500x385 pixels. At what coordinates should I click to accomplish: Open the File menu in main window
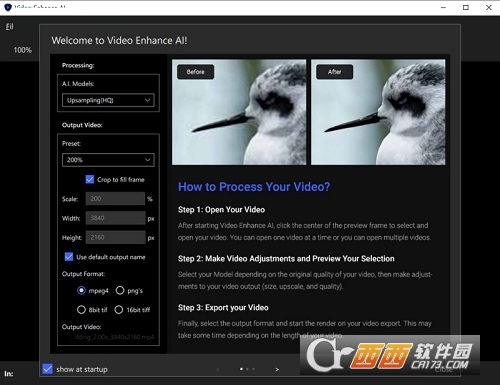(9, 27)
